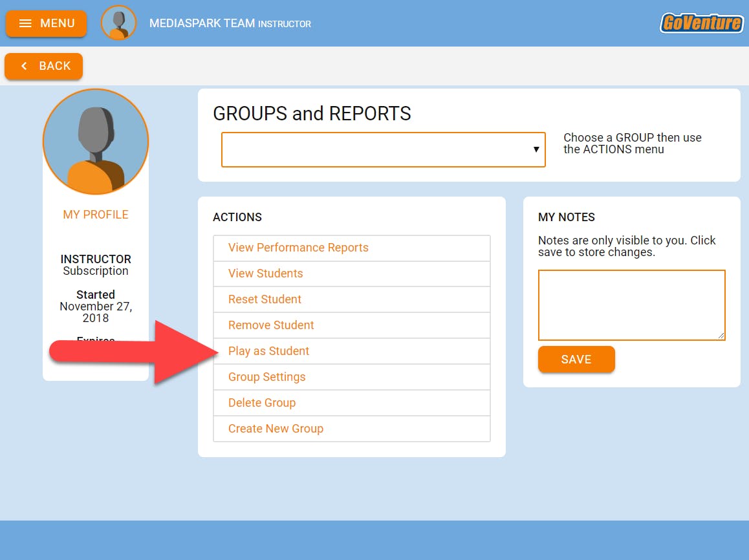The image size is (749, 560).
Task: Select View Performance Reports action
Action: coord(352,248)
